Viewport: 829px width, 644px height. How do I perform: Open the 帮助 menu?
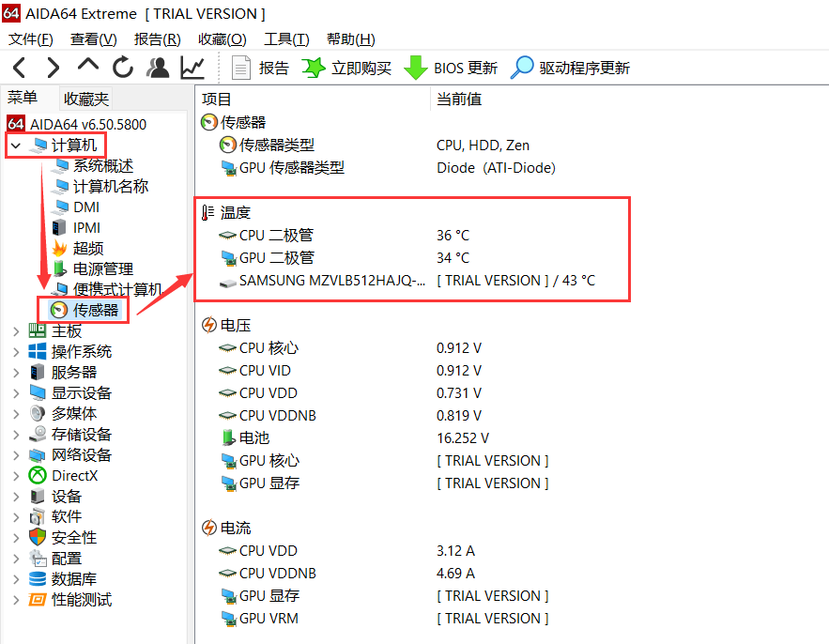350,39
